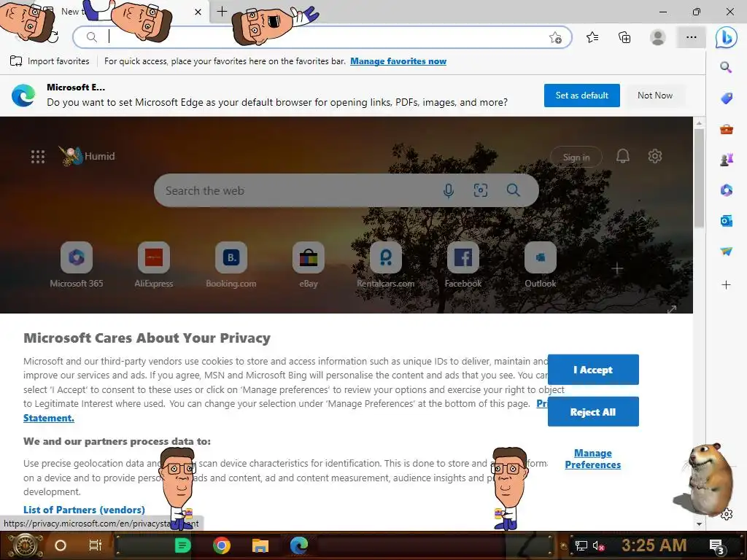747x560 pixels.
Task: Close the New tab tab
Action: (198, 12)
